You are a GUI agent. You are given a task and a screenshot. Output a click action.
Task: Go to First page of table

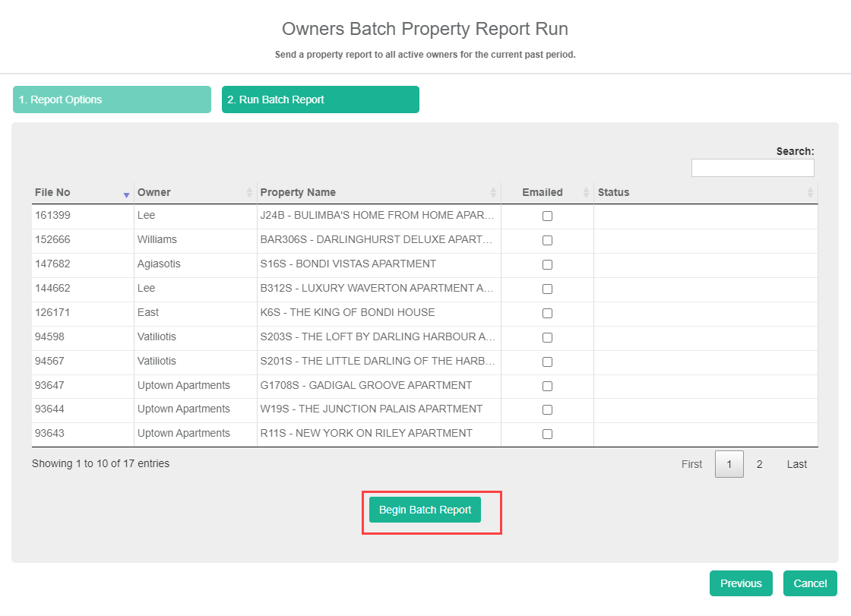[691, 464]
